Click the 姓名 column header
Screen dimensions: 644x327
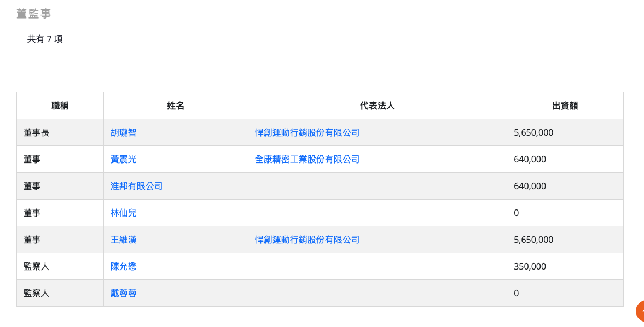176,106
